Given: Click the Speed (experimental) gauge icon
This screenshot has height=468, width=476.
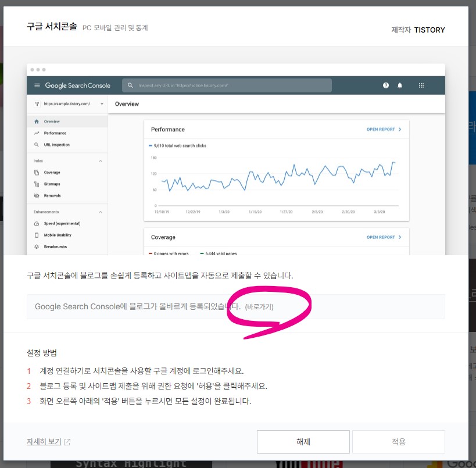Looking at the screenshot, I should [x=37, y=223].
